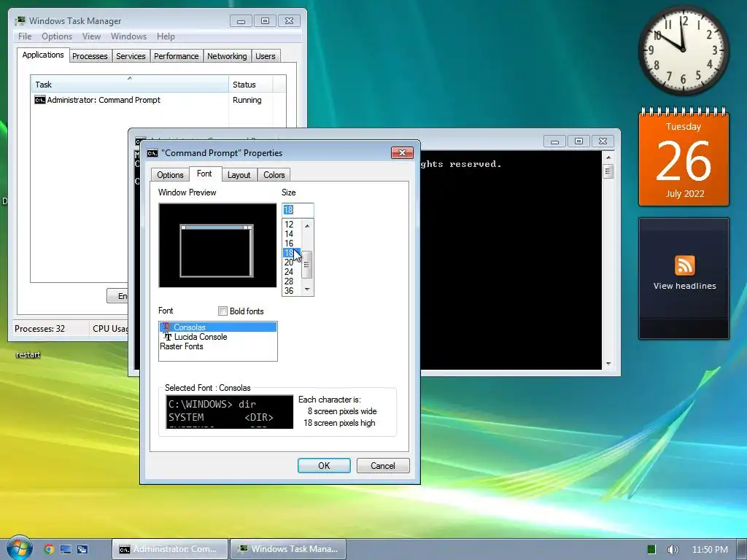Open Task Manager View menu
Viewport: 747px width, 560px height.
click(91, 36)
